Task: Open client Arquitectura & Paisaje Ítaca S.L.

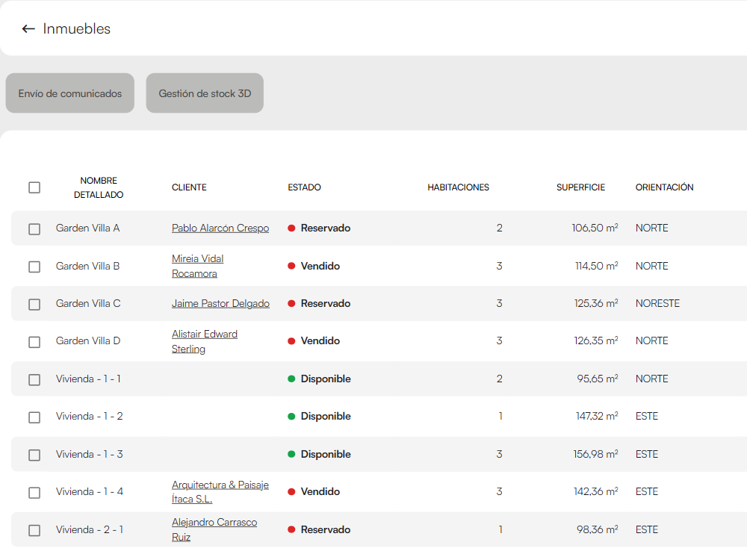Action: pyautogui.click(x=220, y=491)
